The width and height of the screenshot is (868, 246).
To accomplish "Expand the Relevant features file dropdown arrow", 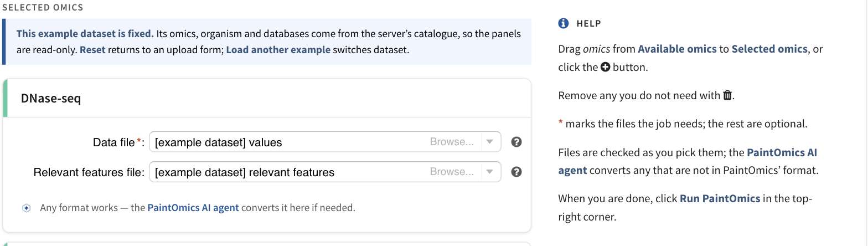I will point(489,172).
